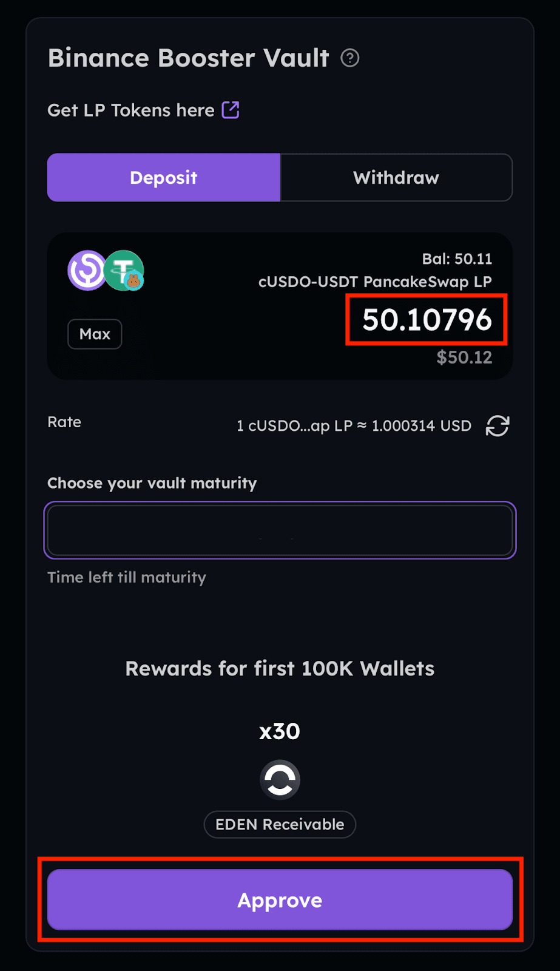The image size is (560, 971).
Task: Switch to the Deposit tab
Action: pyautogui.click(x=164, y=177)
